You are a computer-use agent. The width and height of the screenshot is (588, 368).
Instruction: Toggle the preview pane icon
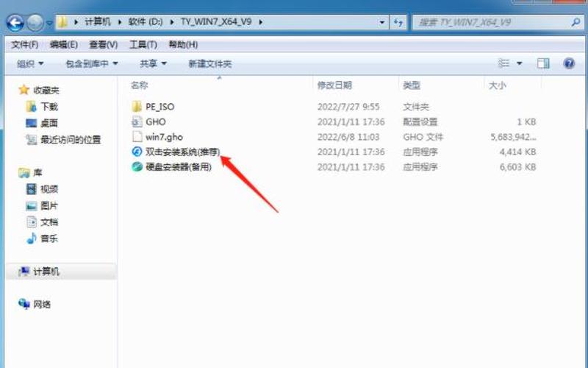coord(543,63)
